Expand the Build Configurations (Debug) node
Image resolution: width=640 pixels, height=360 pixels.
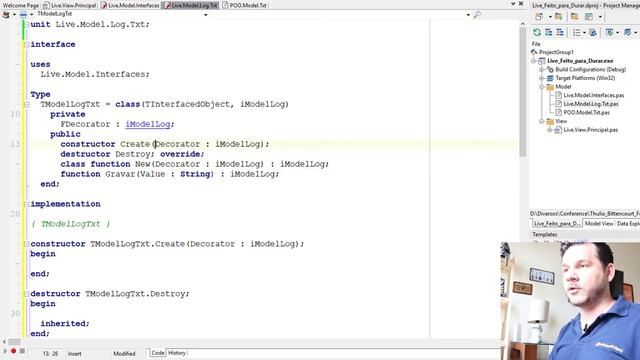click(542, 70)
